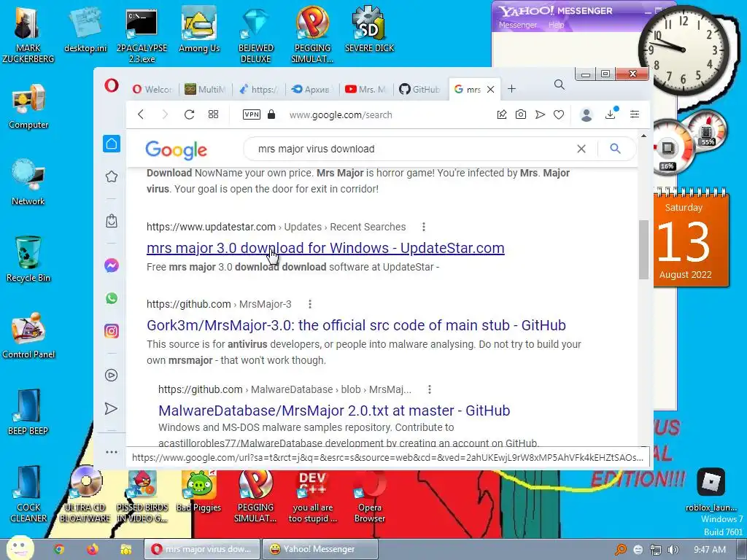Click the page vertical scrollbar thumb

643,249
